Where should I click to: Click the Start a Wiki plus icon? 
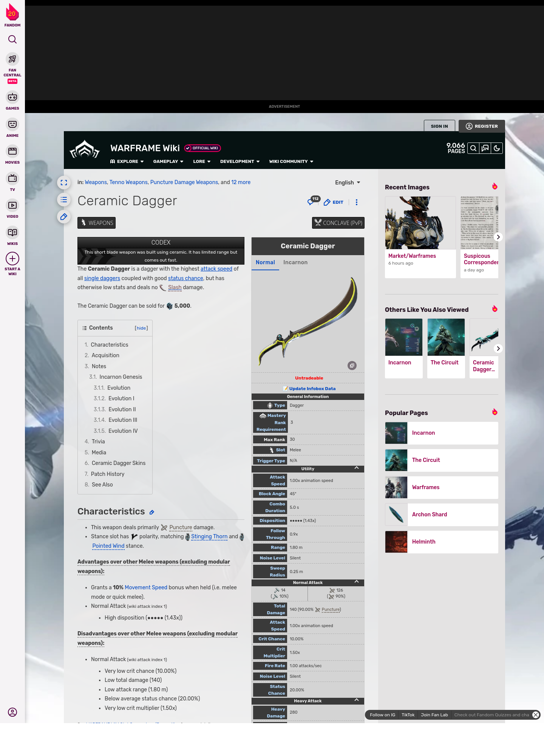click(x=12, y=259)
